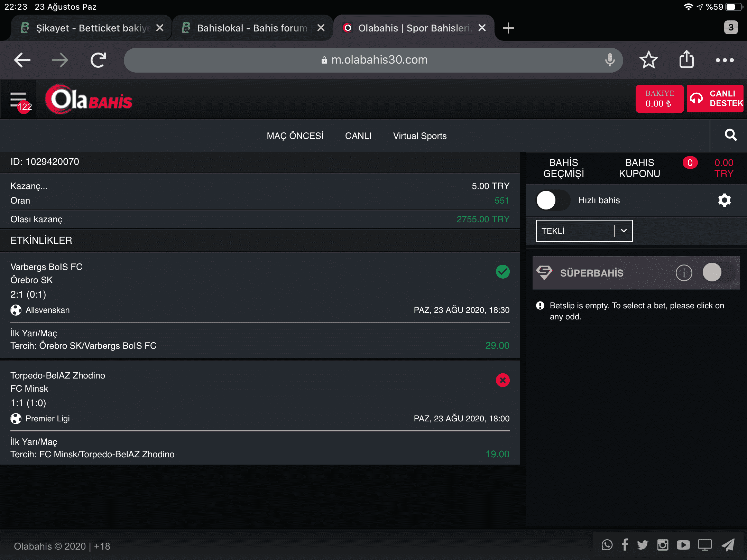Image resolution: width=747 pixels, height=560 pixels.
Task: Open CANLI DESTEK live support
Action: [715, 99]
